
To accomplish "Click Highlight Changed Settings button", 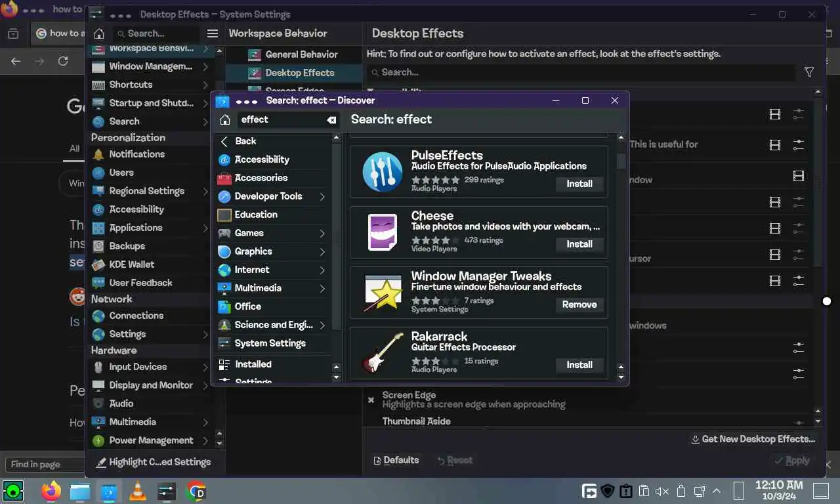I will pyautogui.click(x=153, y=462).
